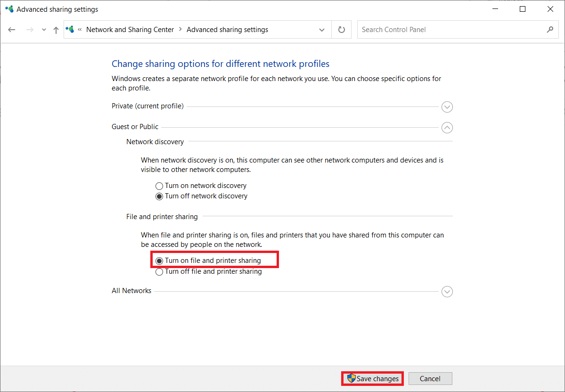Expand the Private profile section
The image size is (565, 392).
point(447,107)
